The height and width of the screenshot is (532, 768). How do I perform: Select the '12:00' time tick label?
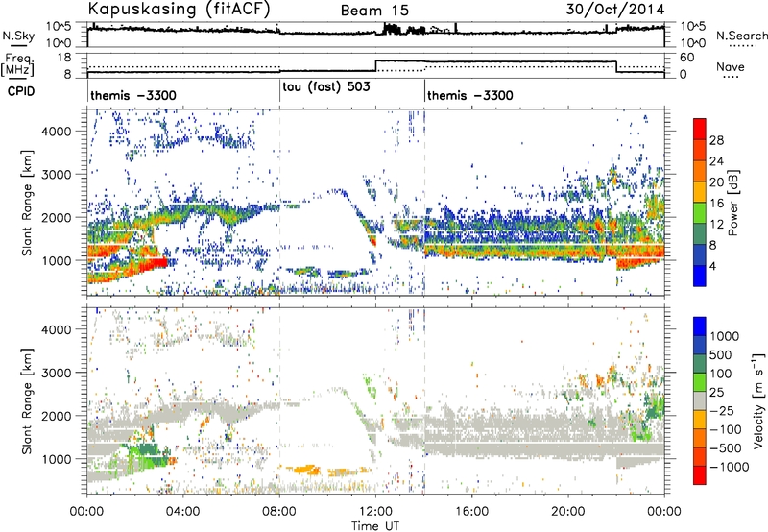tap(375, 512)
